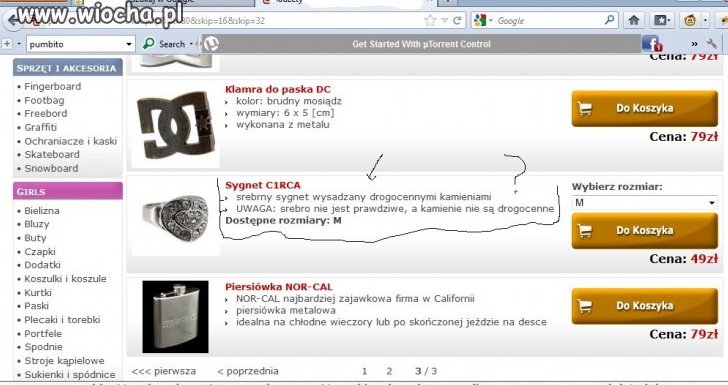
Task: Open the Footbag category
Action: pos(44,100)
